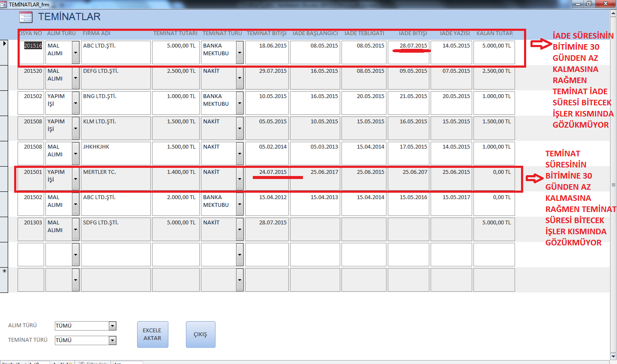Click the KLM LTD.ŞTİ. firm name field
617x364 pixels.
116,128
